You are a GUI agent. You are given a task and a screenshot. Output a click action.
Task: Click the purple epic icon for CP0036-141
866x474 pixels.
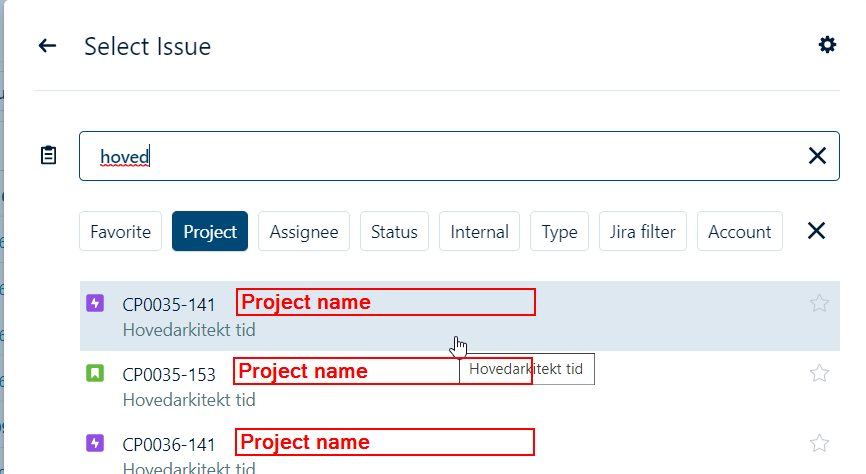(95, 443)
